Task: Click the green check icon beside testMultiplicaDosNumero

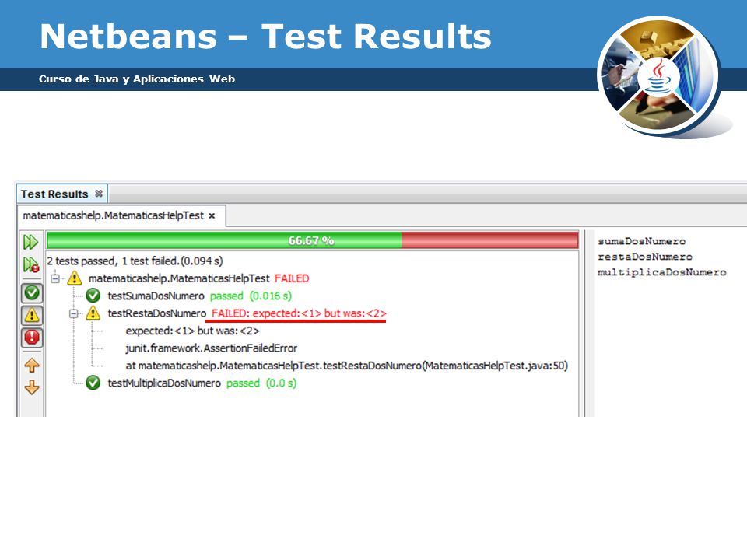Action: [x=93, y=383]
